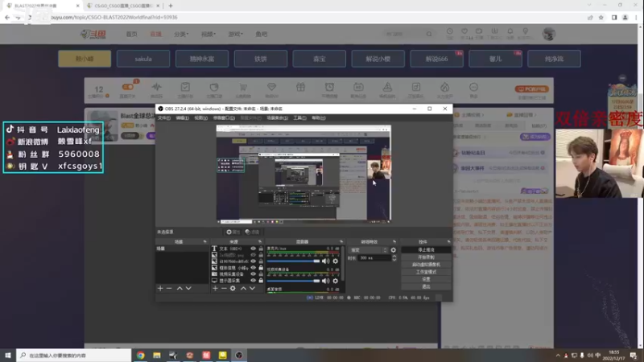Open OBS 设置 (Settings) button
This screenshot has width=644, height=362.
[x=426, y=279]
